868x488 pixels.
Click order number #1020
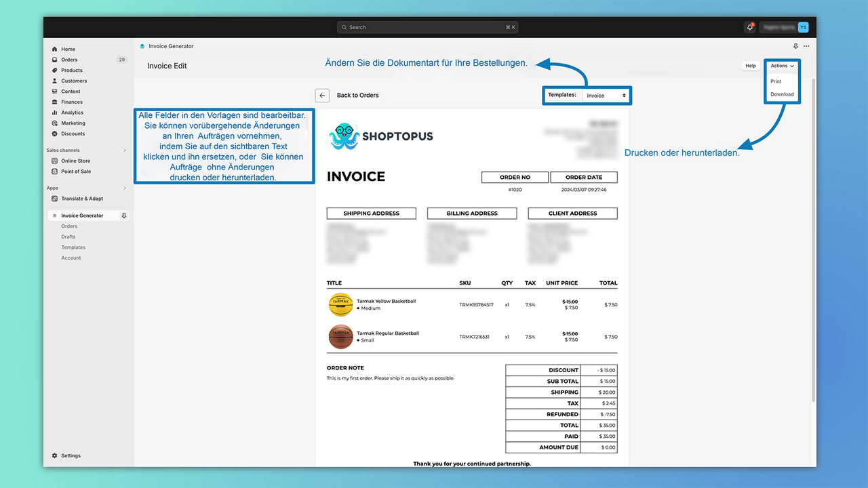pyautogui.click(x=515, y=190)
